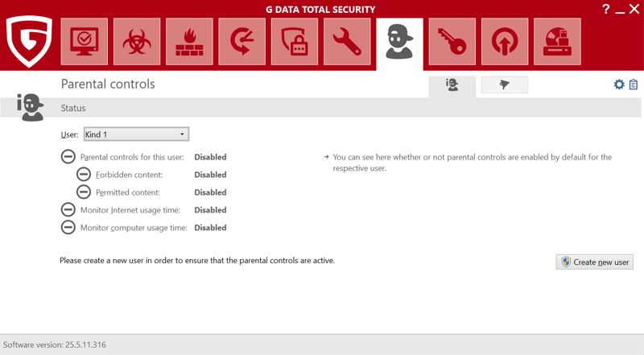This screenshot has height=355, width=644.
Task: Click the Monitor Internet usage time label
Action: [x=130, y=210]
